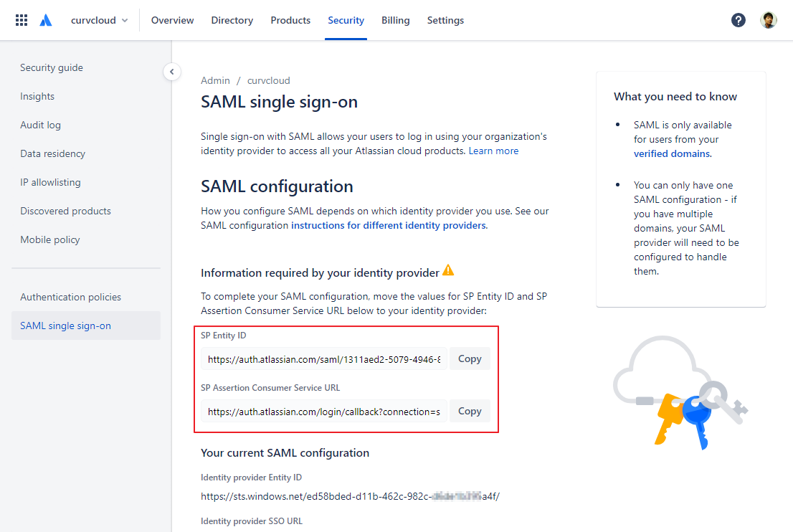The height and width of the screenshot is (532, 793).
Task: Go to the Overview tab
Action: click(173, 20)
